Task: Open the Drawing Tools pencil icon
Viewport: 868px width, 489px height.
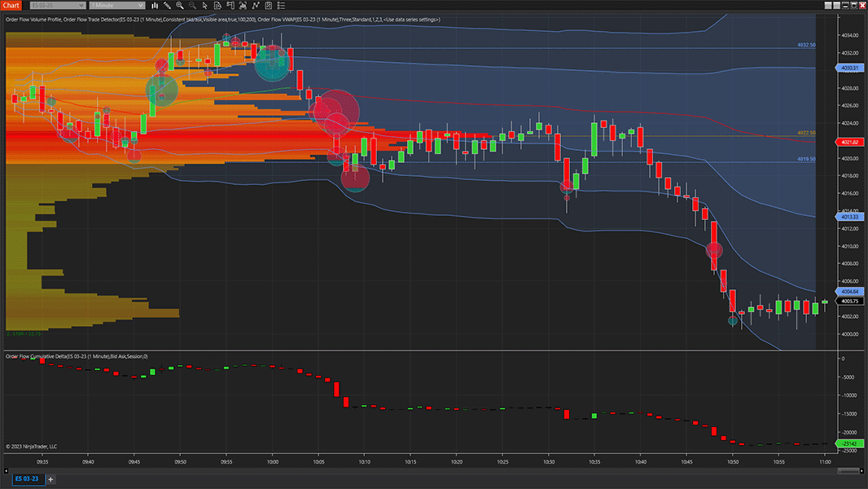Action: (167, 5)
